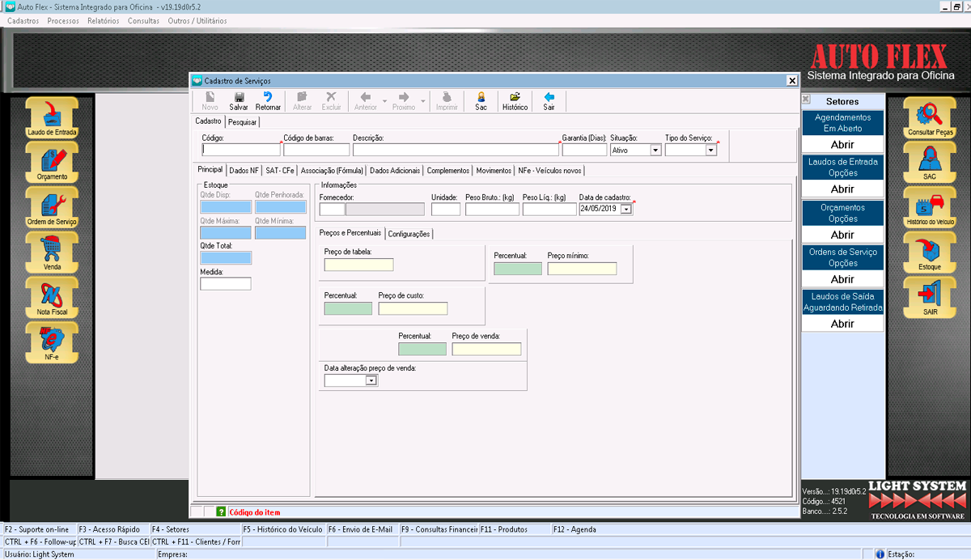Open the Histórico folder icon
Screen dimensions: 971x560
pos(515,101)
